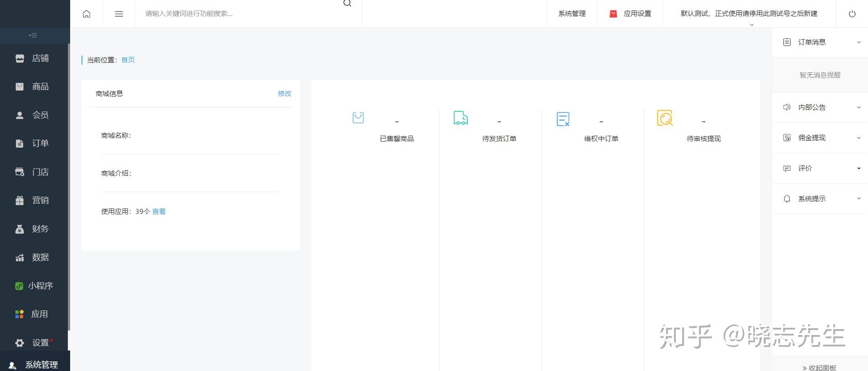Screen dimensions: 868x371
Task: Click the 门店 sidebar label
Action: (x=41, y=172)
